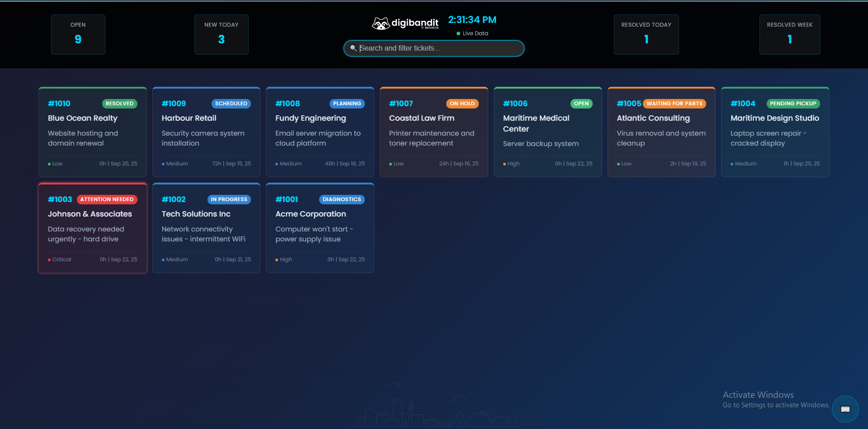This screenshot has width=868, height=429.
Task: Click the ATTENTION NEEDED badge on ticket #1003
Action: click(107, 199)
